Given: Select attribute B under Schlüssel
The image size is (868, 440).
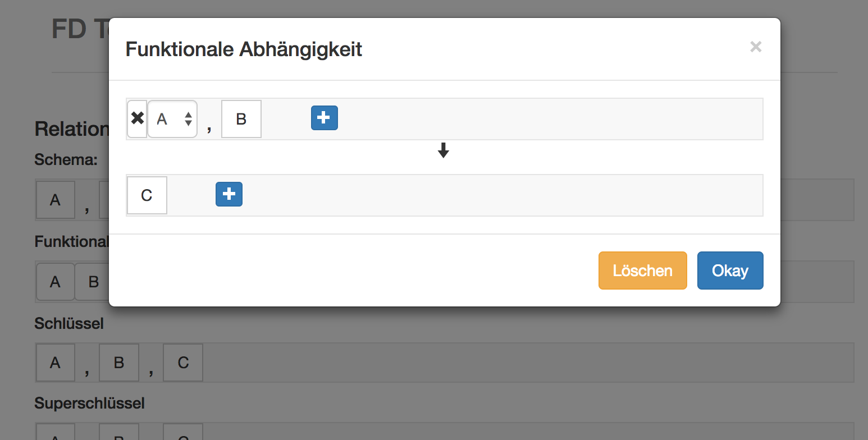Looking at the screenshot, I should pos(119,363).
